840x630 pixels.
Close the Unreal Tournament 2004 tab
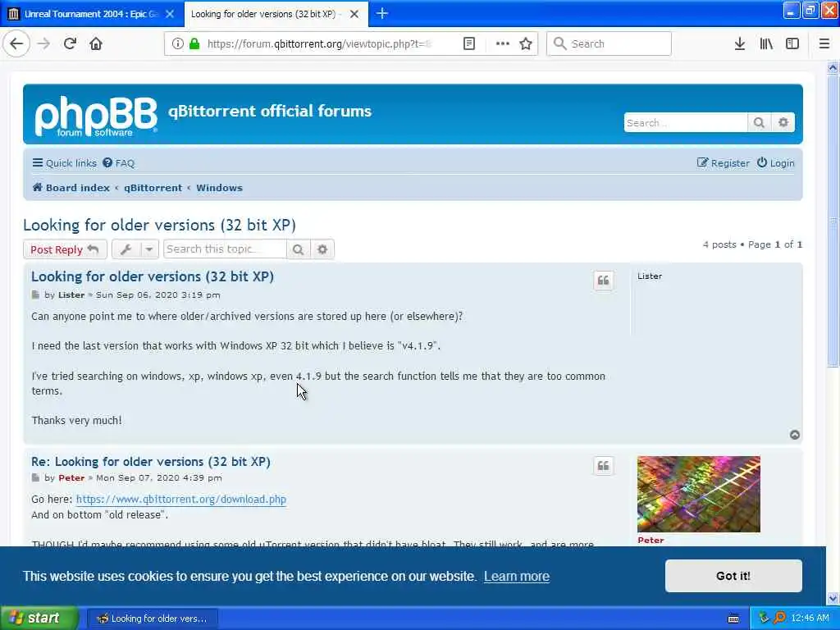point(170,14)
